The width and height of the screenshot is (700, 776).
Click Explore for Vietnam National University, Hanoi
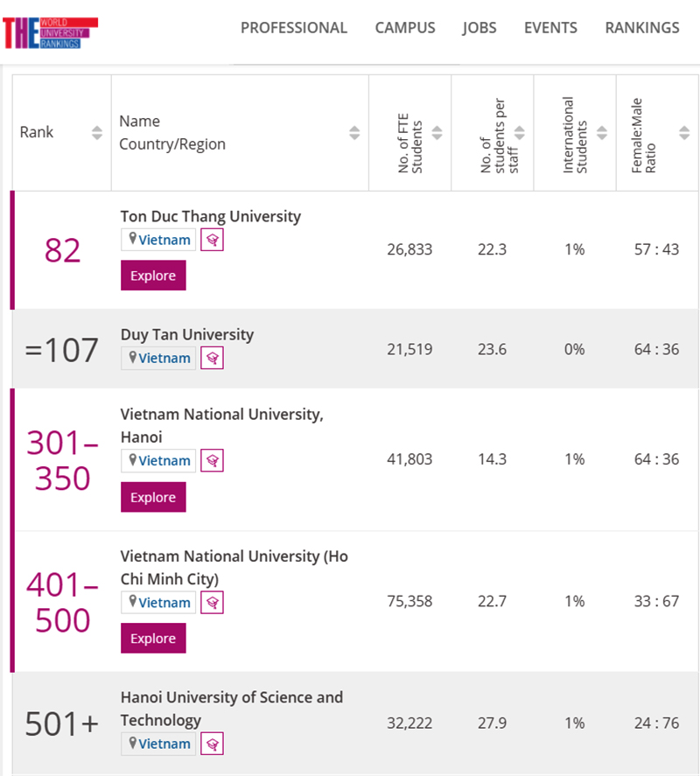point(153,497)
